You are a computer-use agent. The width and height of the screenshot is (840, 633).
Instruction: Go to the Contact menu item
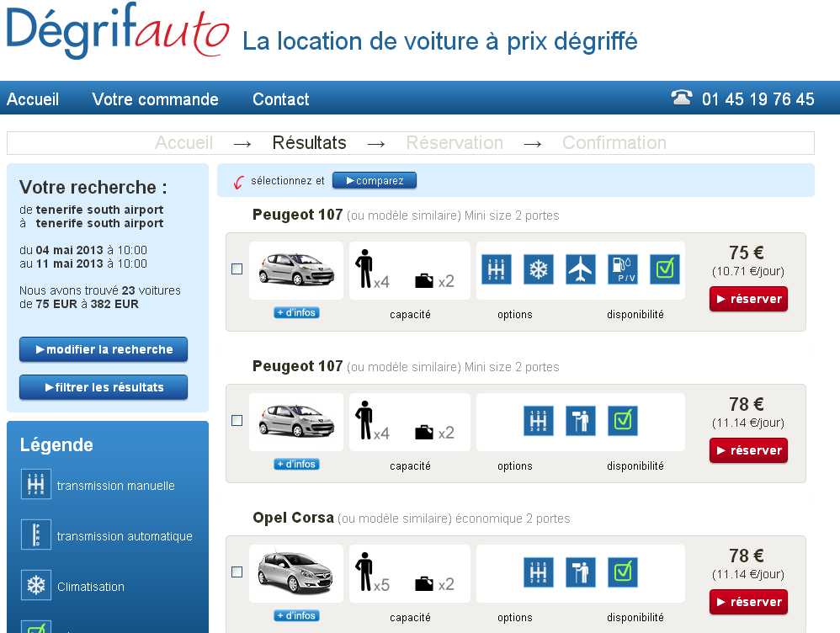click(x=280, y=99)
